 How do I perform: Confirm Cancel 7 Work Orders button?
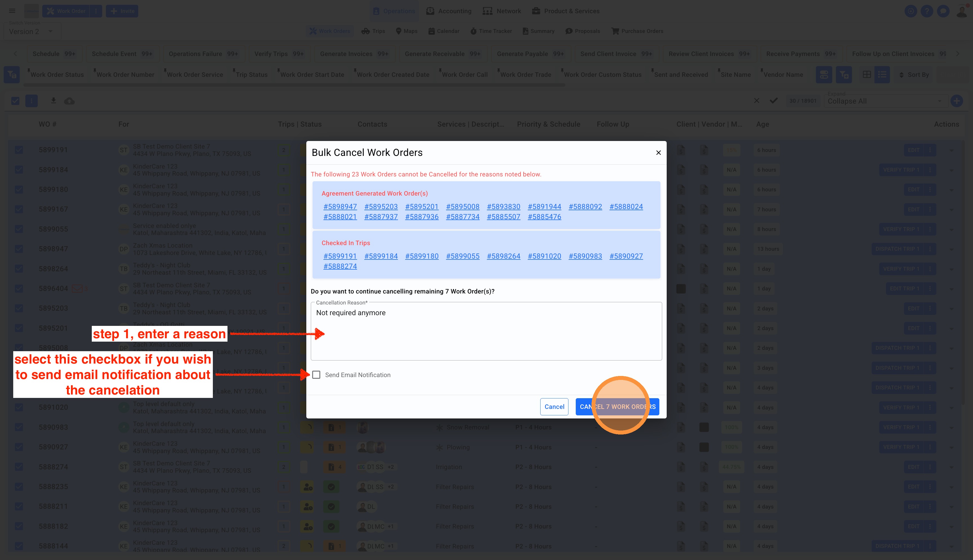click(x=617, y=407)
